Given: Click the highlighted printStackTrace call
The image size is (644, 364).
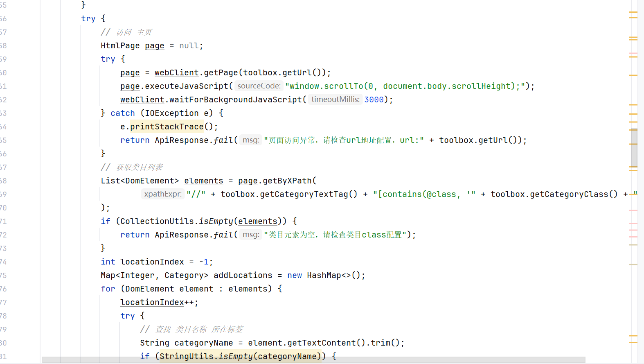Looking at the screenshot, I should (167, 127).
